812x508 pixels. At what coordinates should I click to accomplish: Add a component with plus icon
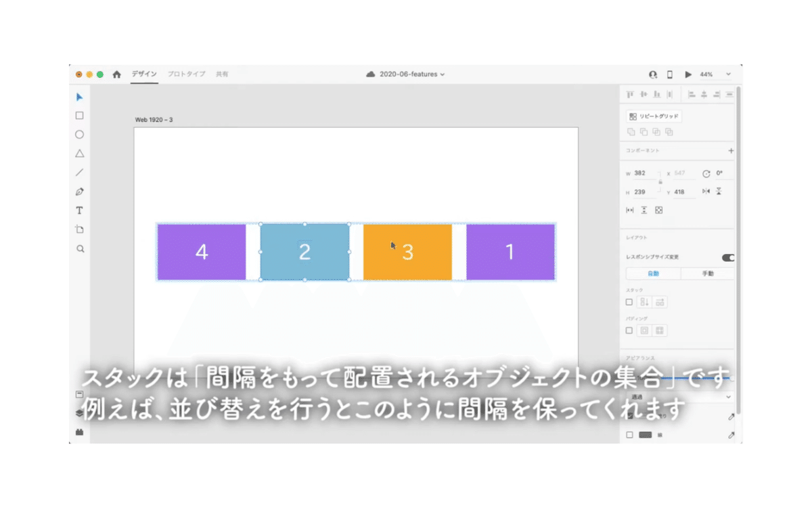click(731, 151)
